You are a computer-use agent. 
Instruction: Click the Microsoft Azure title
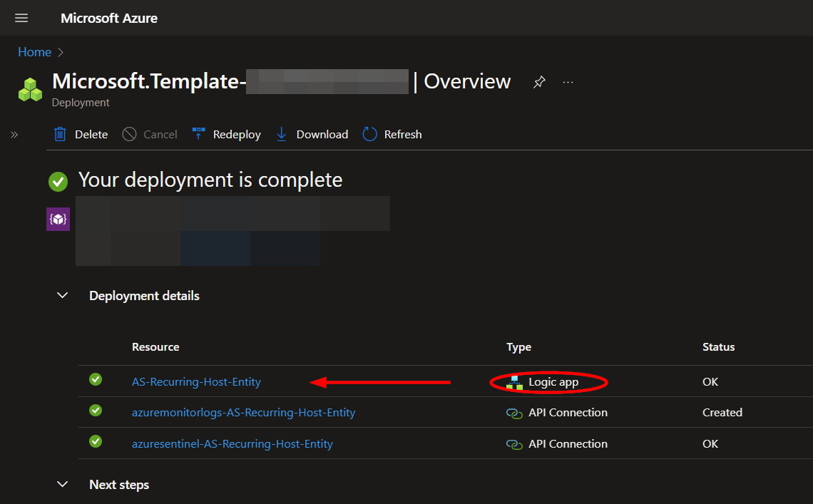coord(109,18)
